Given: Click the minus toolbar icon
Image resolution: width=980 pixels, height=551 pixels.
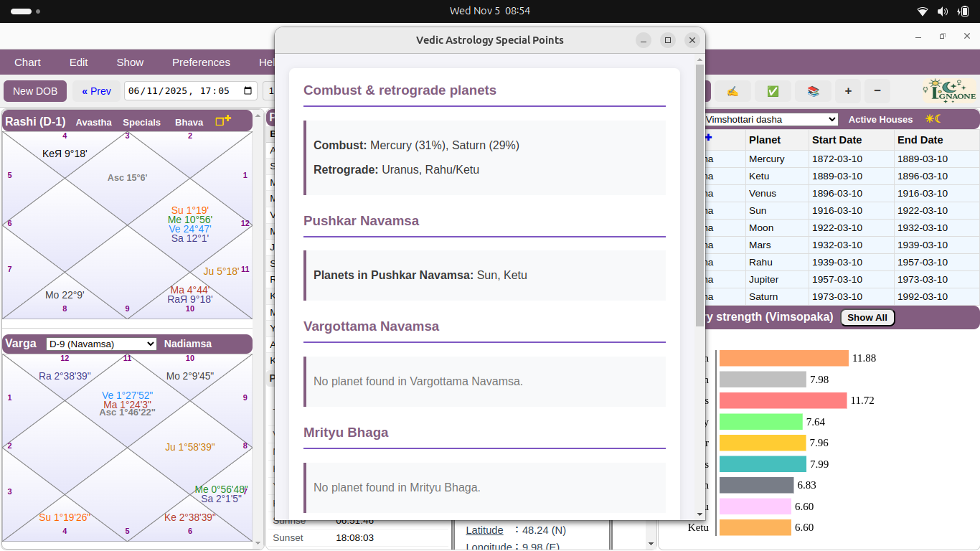Looking at the screenshot, I should point(877,91).
